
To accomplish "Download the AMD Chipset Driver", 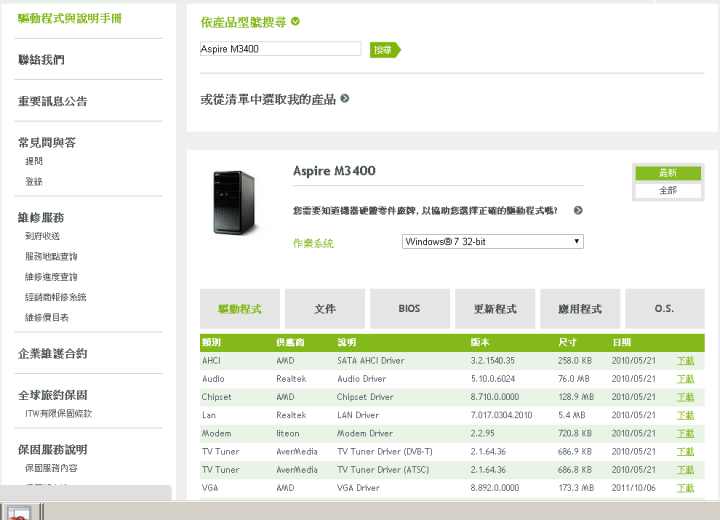I will point(685,397).
